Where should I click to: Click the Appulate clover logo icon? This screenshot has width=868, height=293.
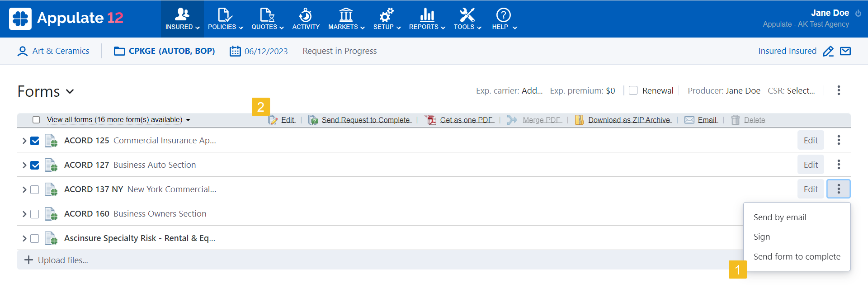tap(20, 19)
